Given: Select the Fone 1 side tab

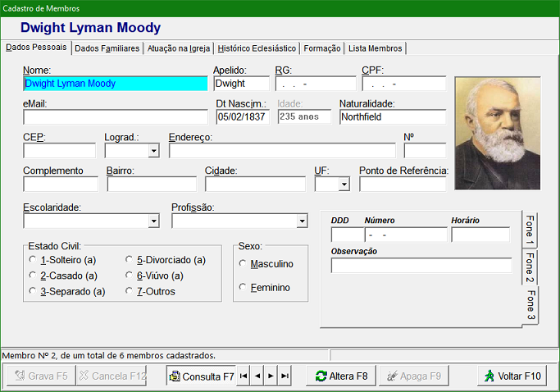Looking at the screenshot, I should pos(530,230).
